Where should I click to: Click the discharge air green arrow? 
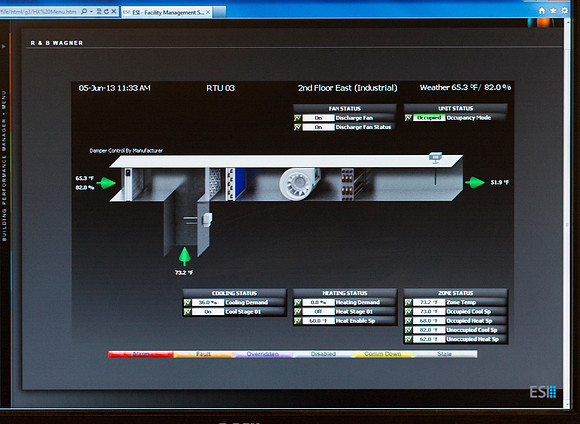coord(475,182)
